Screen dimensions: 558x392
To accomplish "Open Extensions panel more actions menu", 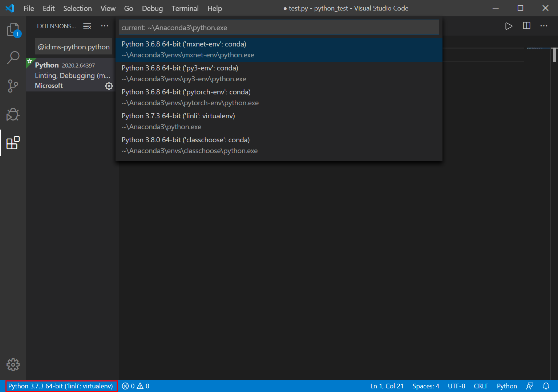I will pos(105,26).
